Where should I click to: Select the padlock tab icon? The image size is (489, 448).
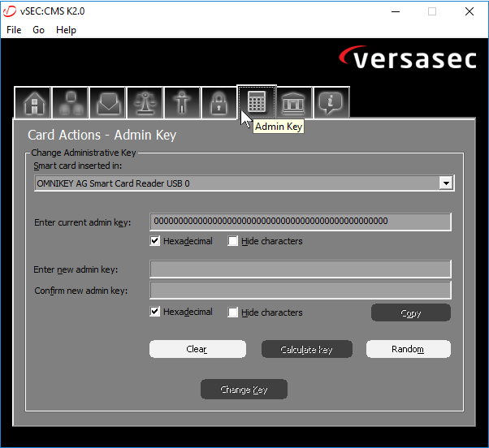pos(219,102)
